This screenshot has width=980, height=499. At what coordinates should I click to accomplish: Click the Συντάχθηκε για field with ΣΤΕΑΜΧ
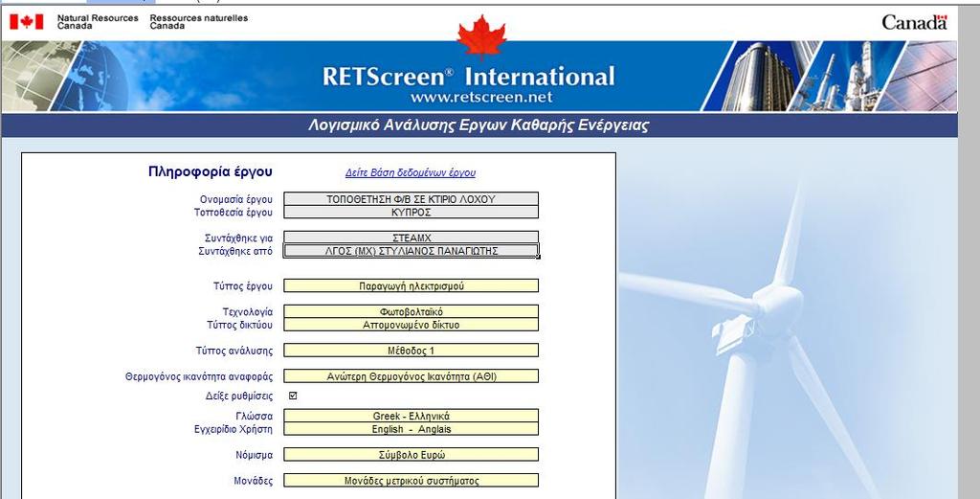(x=411, y=238)
